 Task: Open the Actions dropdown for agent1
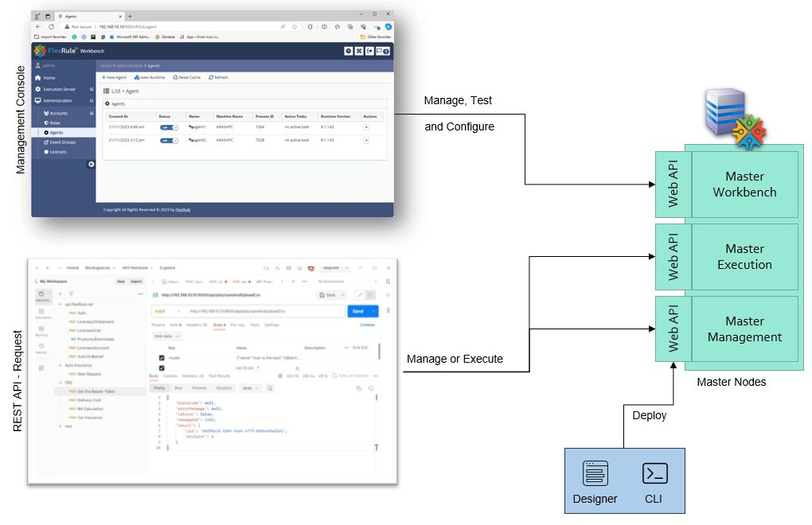[x=366, y=127]
